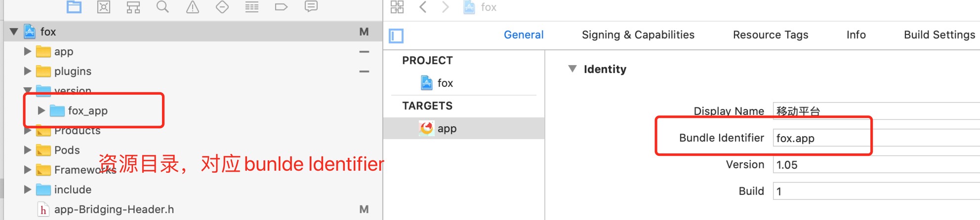This screenshot has height=220, width=980.
Task: Toggle the project and targets sidebar
Action: pos(396,36)
